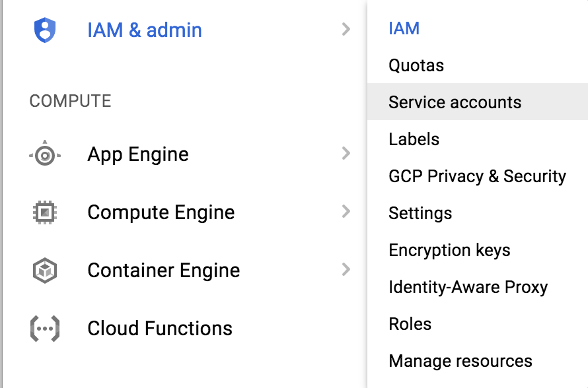Screen dimensions: 588x388
Task: Choose Labels in the submenu
Action: [x=414, y=140]
